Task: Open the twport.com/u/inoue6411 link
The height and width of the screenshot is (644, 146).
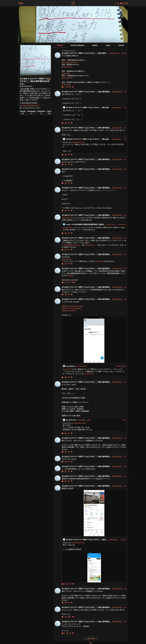Action: pyautogui.click(x=72, y=308)
